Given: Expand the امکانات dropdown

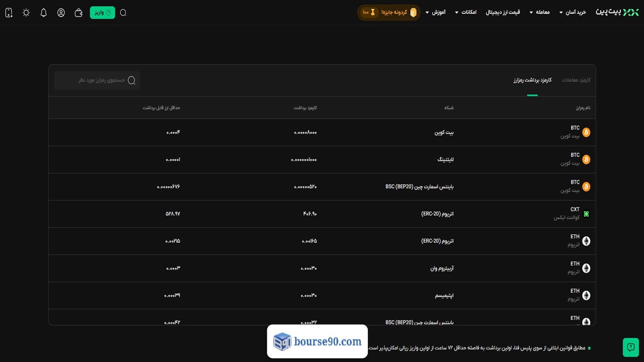Looking at the screenshot, I should (465, 12).
